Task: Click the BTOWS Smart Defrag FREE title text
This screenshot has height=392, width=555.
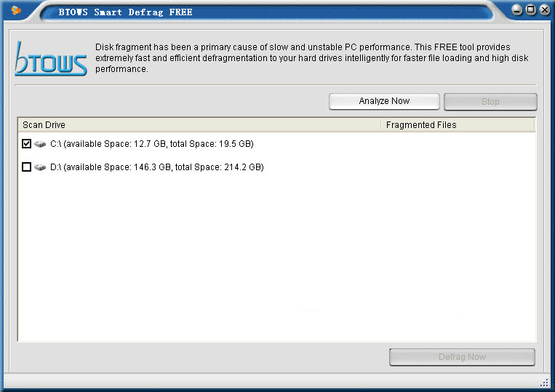Action: [x=125, y=12]
